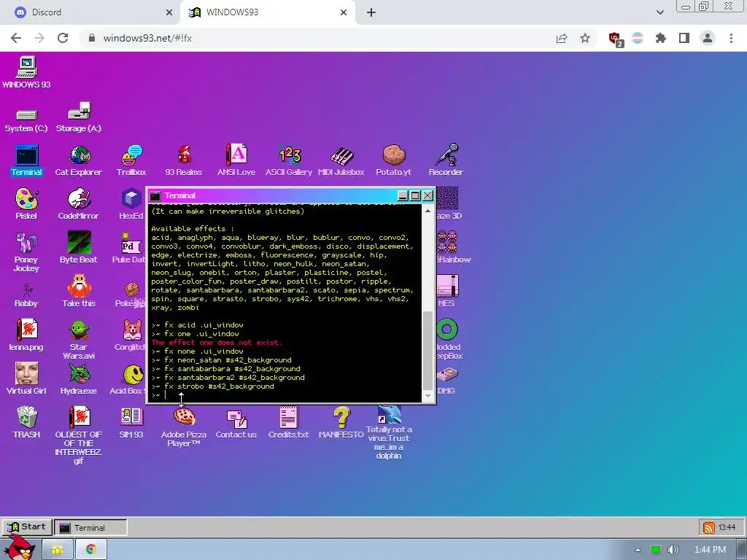Launch Robby stick figure icon
The height and width of the screenshot is (560, 747).
point(27,295)
